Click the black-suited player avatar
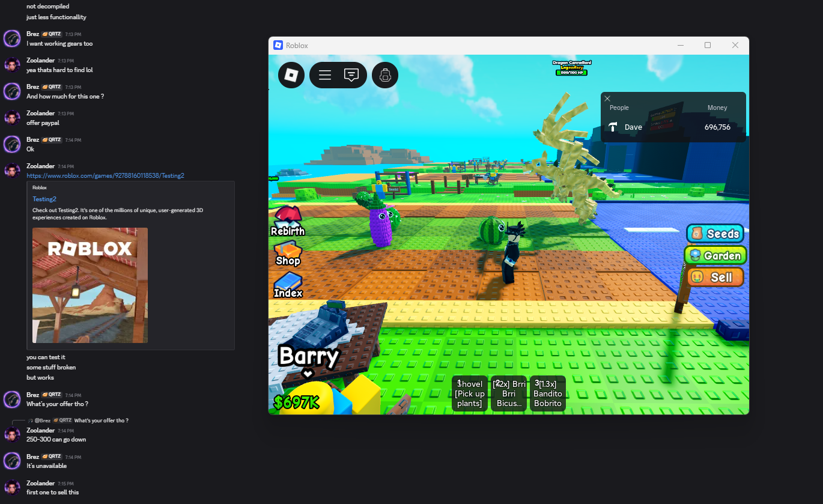The width and height of the screenshot is (823, 504). (512, 252)
